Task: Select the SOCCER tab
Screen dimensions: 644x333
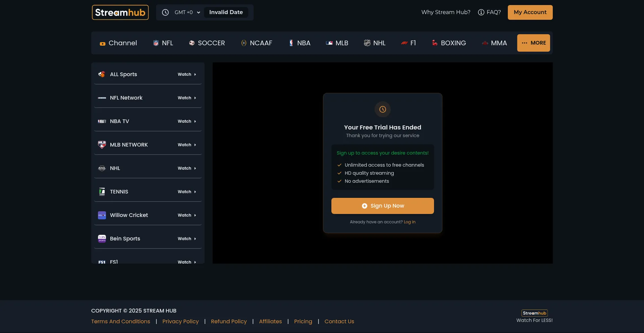Action: point(207,43)
